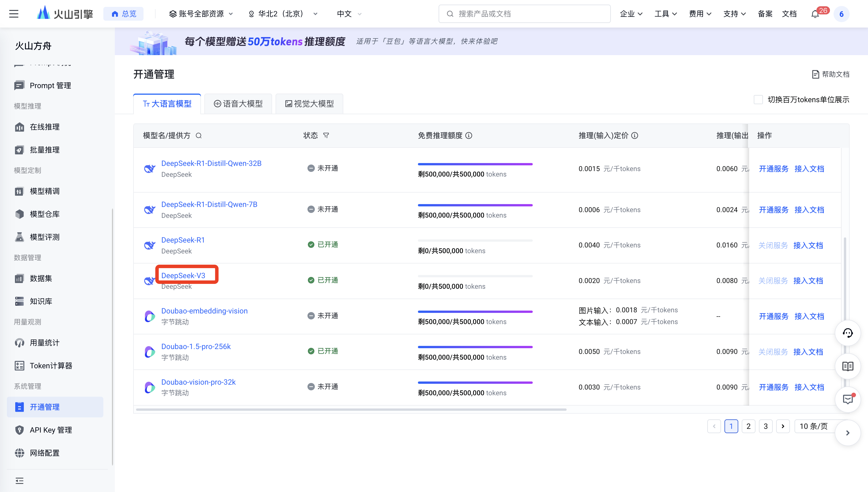Click 关闭服务 for DeepSeek-R1
This screenshot has height=492, width=868.
click(x=773, y=245)
